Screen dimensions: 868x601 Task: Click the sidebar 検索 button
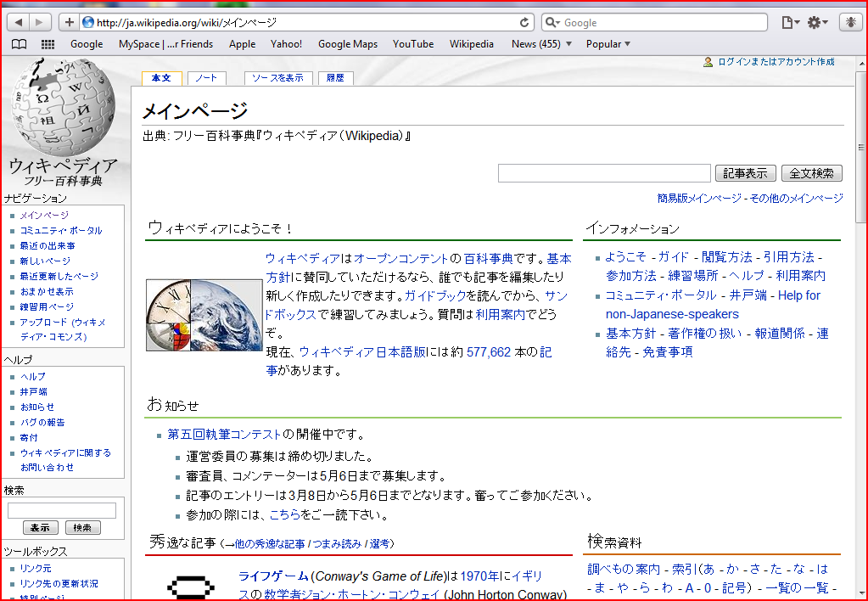pos(82,527)
